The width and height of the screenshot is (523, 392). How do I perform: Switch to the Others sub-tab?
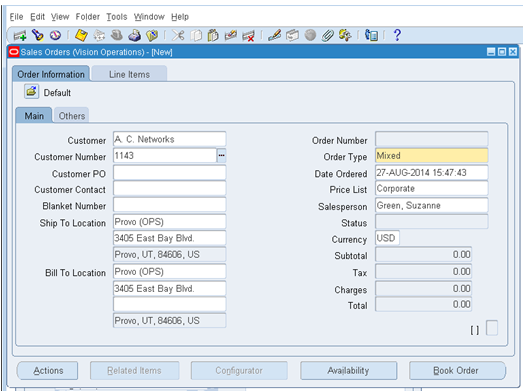tap(72, 116)
